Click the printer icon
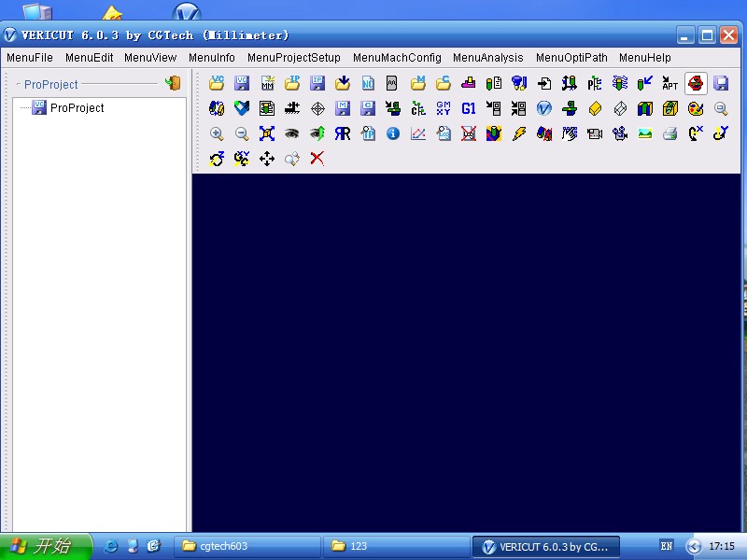The image size is (747, 560). click(x=669, y=133)
